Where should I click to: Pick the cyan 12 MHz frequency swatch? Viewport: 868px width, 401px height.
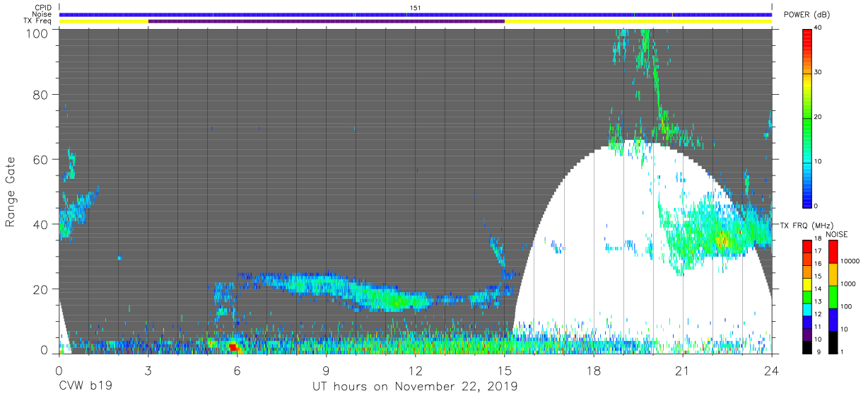coord(807,311)
